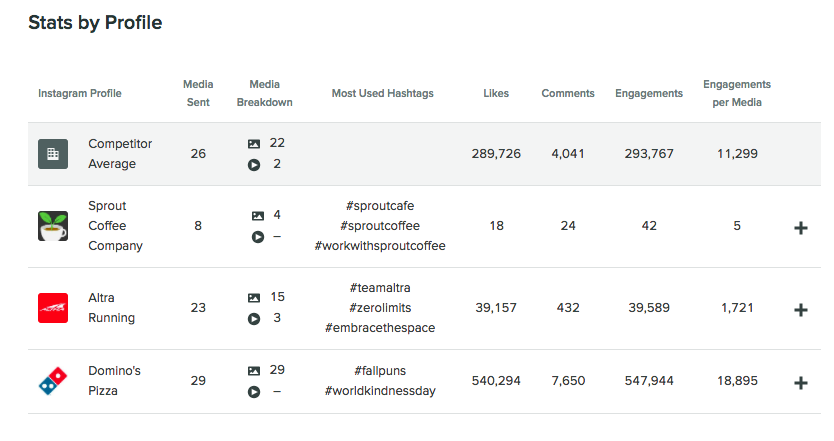This screenshot has height=441, width=834.
Task: Click the 293,767 engagements value
Action: coord(649,154)
